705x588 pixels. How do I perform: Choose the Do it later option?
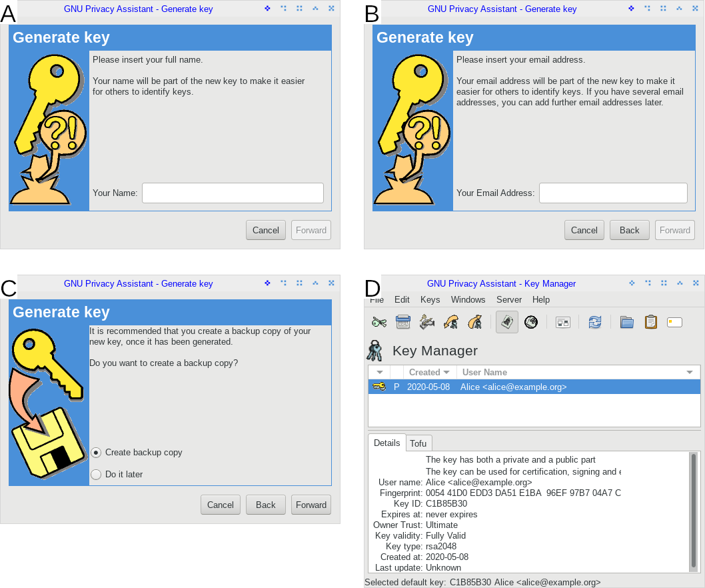(95, 474)
